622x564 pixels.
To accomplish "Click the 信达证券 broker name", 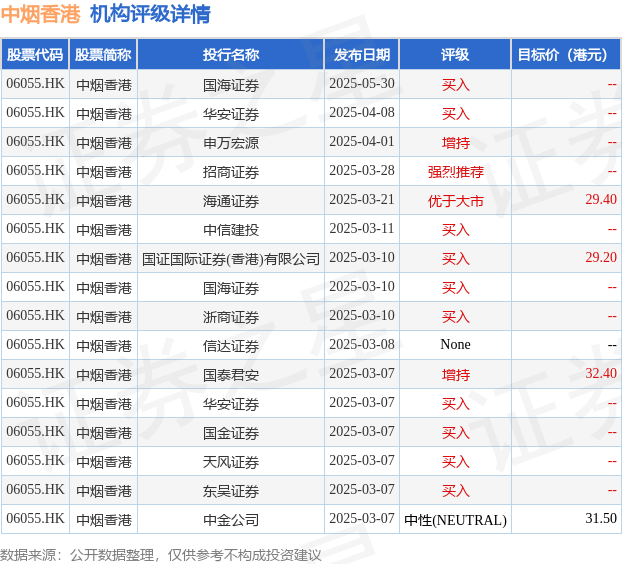I will click(x=231, y=345).
